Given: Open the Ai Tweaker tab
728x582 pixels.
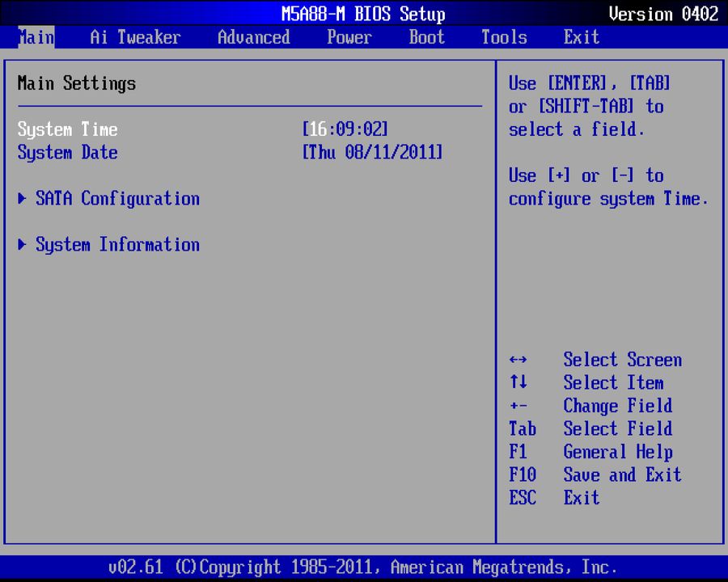Looking at the screenshot, I should click(135, 37).
